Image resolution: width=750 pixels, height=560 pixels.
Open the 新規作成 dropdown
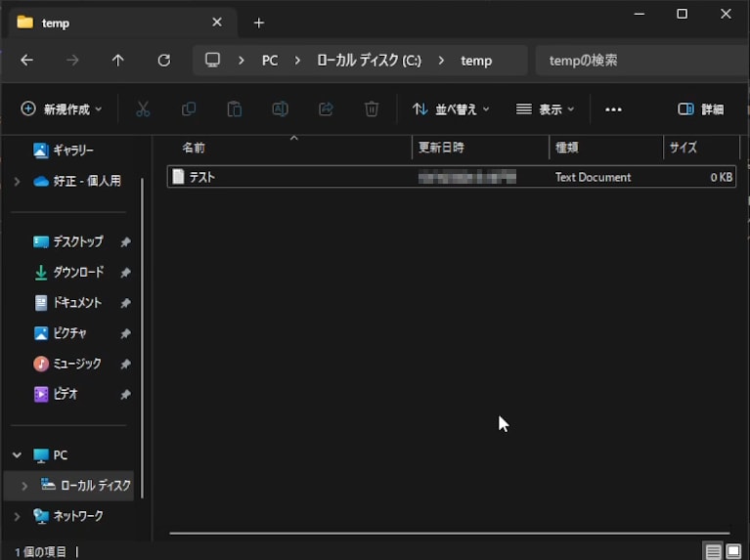pos(62,109)
